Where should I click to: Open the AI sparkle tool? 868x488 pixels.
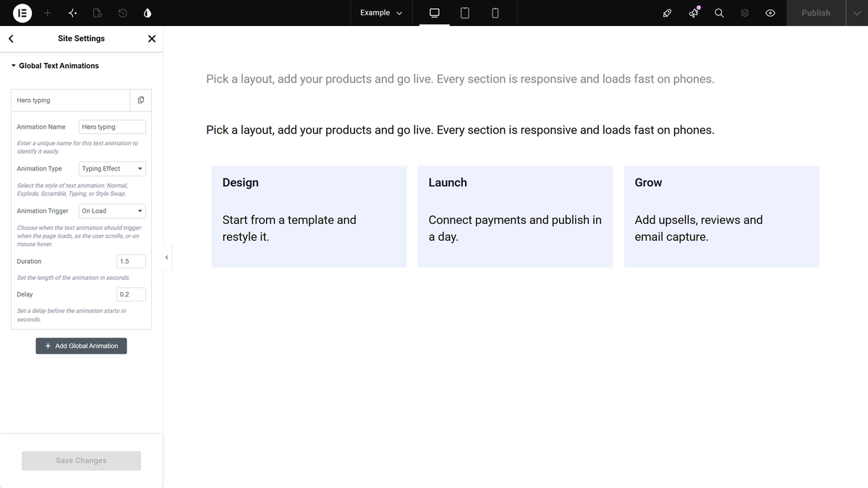point(72,13)
